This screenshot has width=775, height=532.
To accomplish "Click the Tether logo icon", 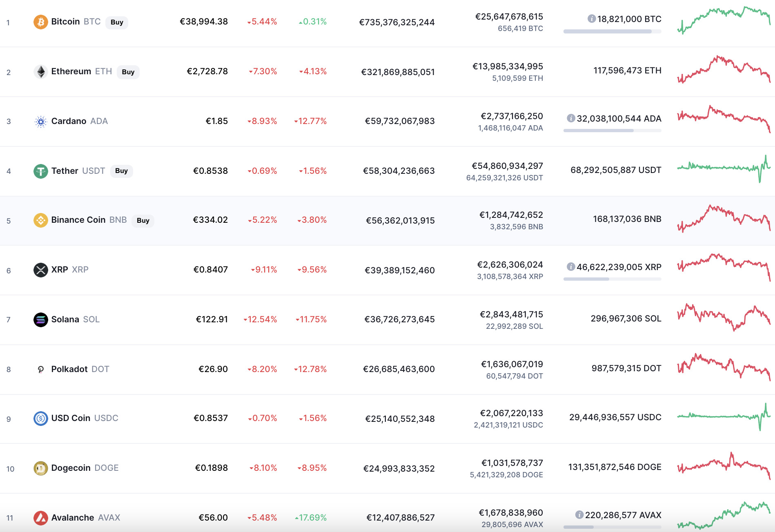I will tap(40, 171).
